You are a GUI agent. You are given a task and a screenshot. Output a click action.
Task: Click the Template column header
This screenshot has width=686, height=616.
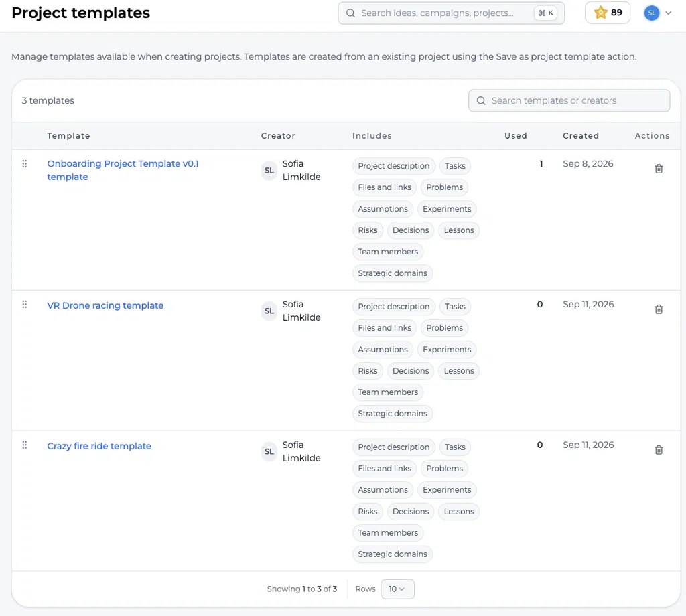(x=69, y=136)
